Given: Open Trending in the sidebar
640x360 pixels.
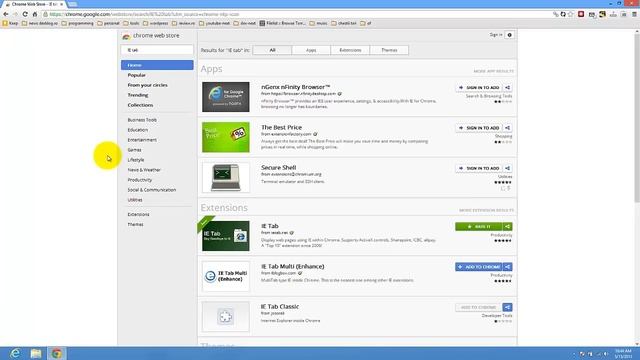Looking at the screenshot, I should point(138,95).
